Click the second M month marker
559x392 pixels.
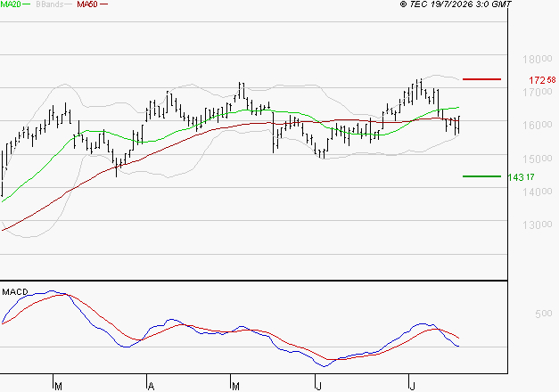click(235, 387)
